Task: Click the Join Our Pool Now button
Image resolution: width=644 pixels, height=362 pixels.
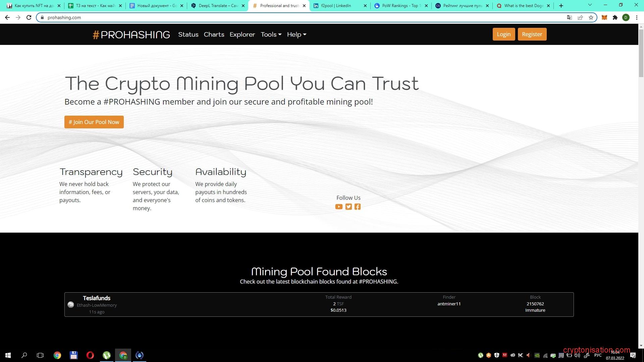Action: click(94, 122)
